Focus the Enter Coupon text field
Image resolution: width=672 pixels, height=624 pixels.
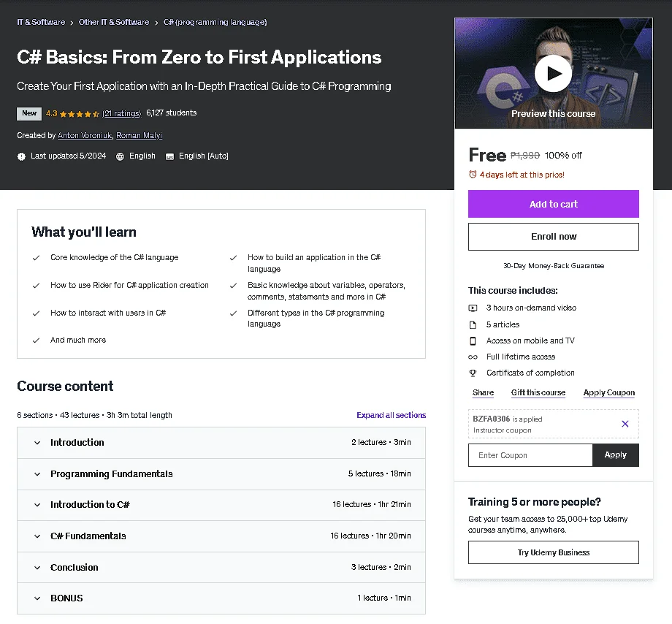[530, 455]
